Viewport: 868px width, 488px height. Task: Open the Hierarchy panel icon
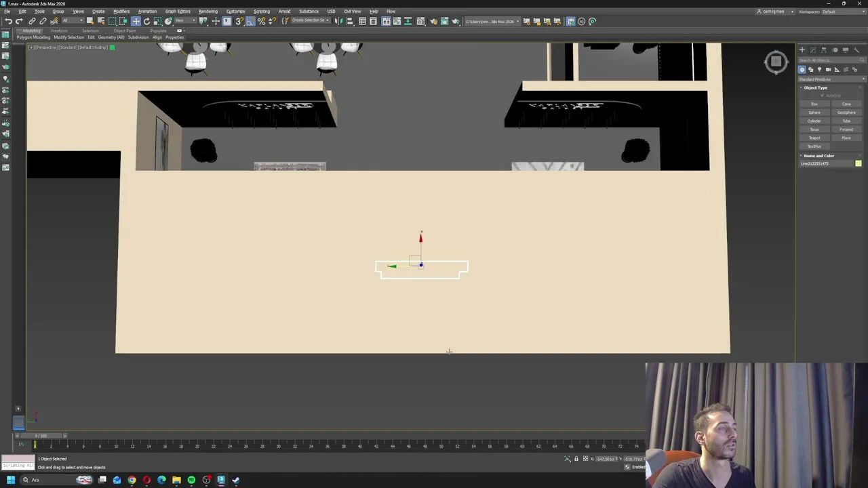tap(824, 50)
